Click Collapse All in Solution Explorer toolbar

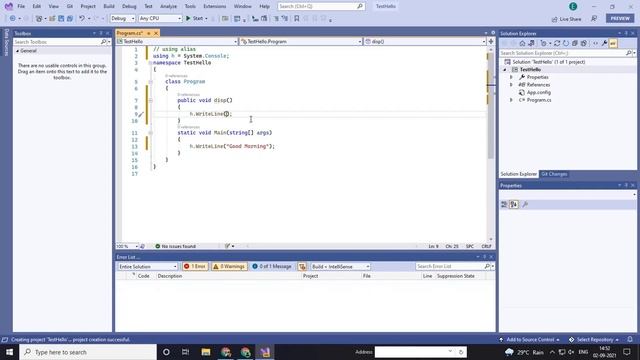(575, 43)
